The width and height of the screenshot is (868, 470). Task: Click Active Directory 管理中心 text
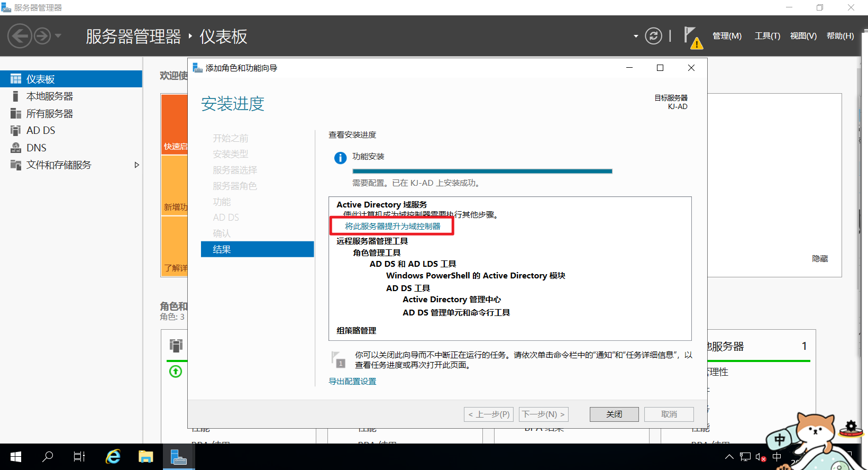coord(452,300)
